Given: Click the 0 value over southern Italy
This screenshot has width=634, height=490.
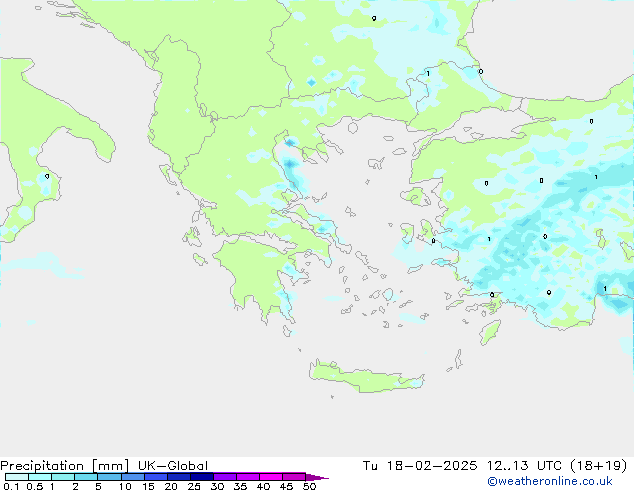Looking at the screenshot, I should [x=47, y=177].
